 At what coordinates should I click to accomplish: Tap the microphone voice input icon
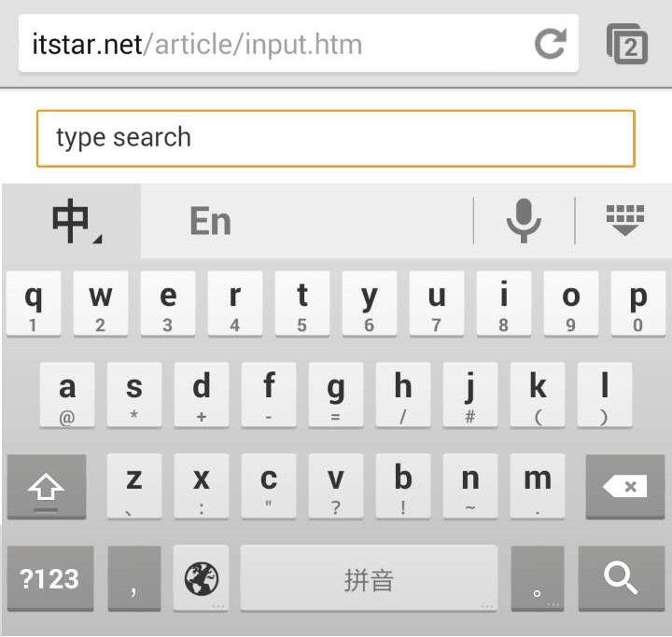(524, 221)
